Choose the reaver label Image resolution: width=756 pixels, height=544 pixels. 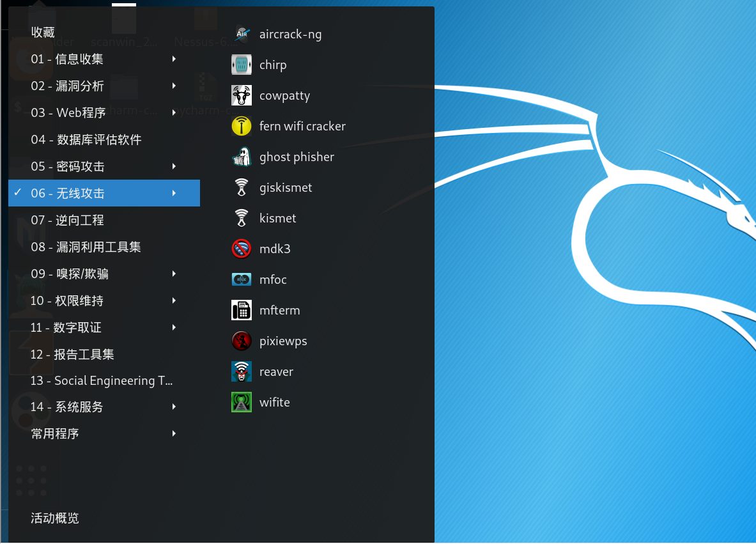(x=276, y=372)
